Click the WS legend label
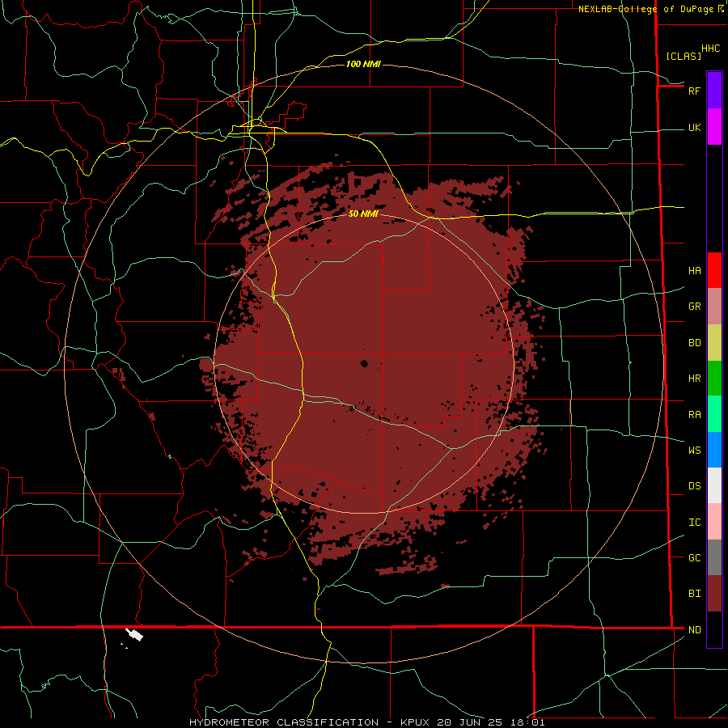 point(694,451)
